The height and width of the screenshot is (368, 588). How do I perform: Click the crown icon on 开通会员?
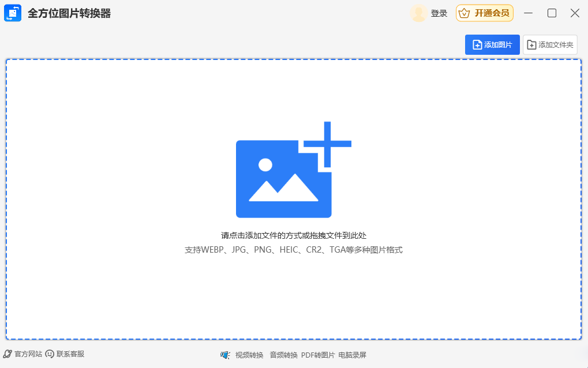coord(465,13)
